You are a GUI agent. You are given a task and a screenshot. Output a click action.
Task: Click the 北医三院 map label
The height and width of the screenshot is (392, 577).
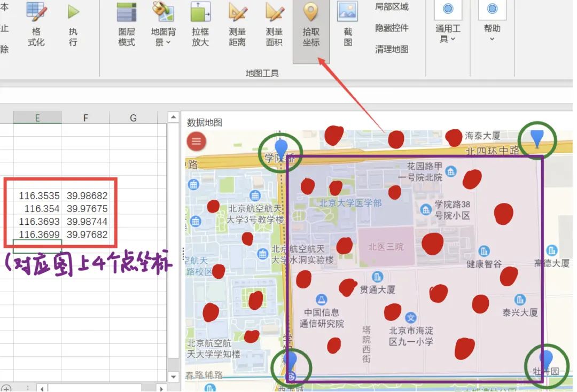pos(386,247)
